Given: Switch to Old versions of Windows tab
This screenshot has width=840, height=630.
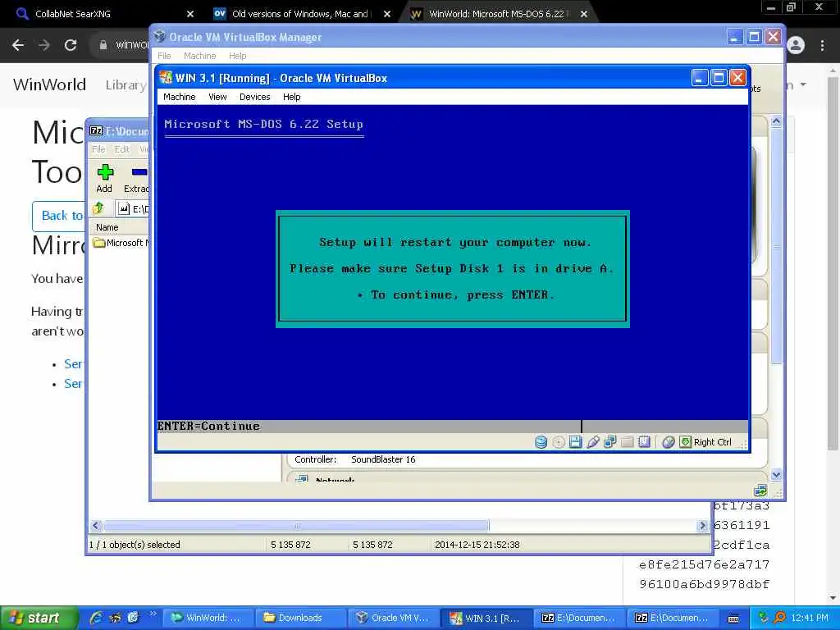Looking at the screenshot, I should pyautogui.click(x=300, y=14).
